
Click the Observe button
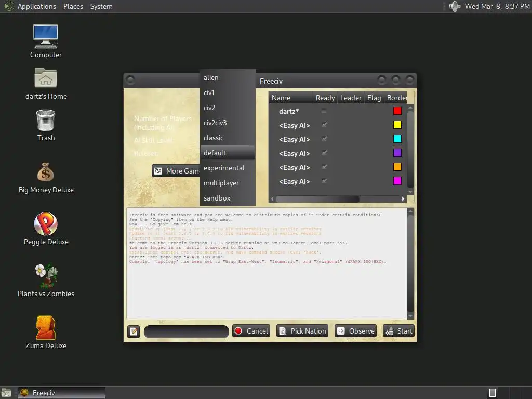tap(355, 331)
